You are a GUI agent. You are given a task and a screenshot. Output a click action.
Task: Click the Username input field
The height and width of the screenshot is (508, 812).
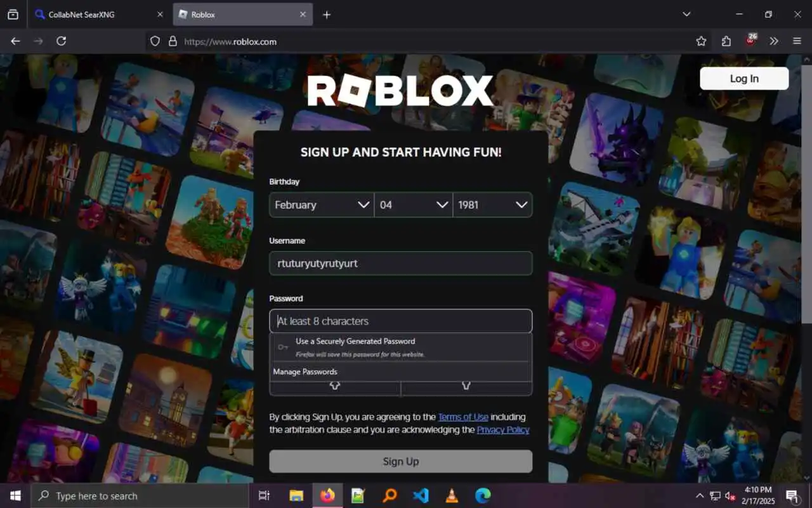(x=401, y=264)
